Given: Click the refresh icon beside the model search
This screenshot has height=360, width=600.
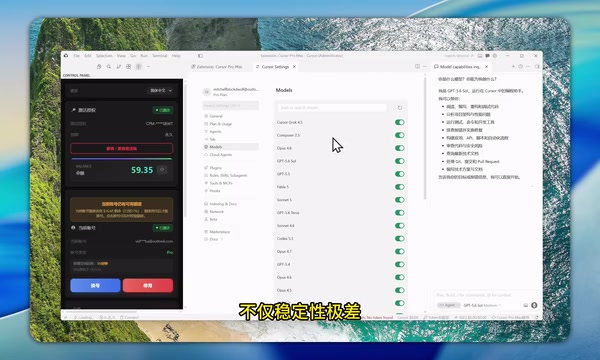Looking at the screenshot, I should click(400, 108).
